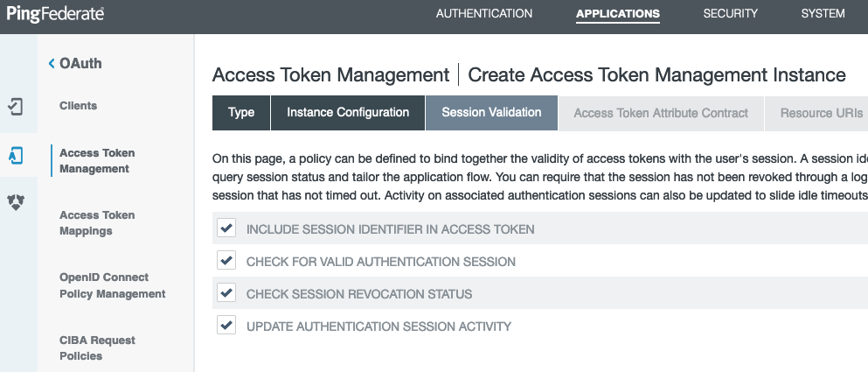Go to Access Token Attribute Contract tab
Image resolution: width=868 pixels, height=372 pixels.
(x=660, y=113)
